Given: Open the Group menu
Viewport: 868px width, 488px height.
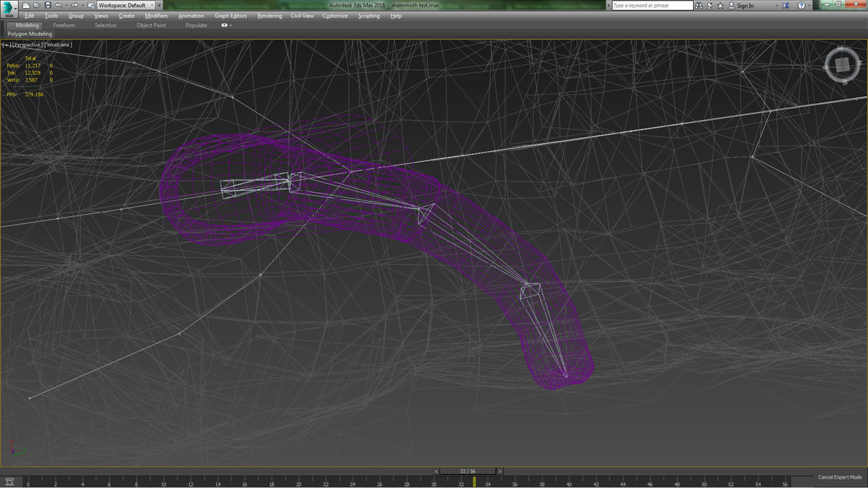Looking at the screenshot, I should point(76,16).
